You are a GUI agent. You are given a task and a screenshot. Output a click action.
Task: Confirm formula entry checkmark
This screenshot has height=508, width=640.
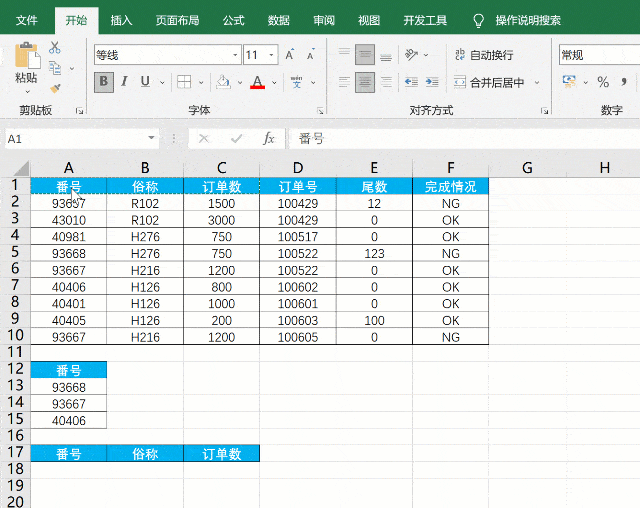[236, 139]
